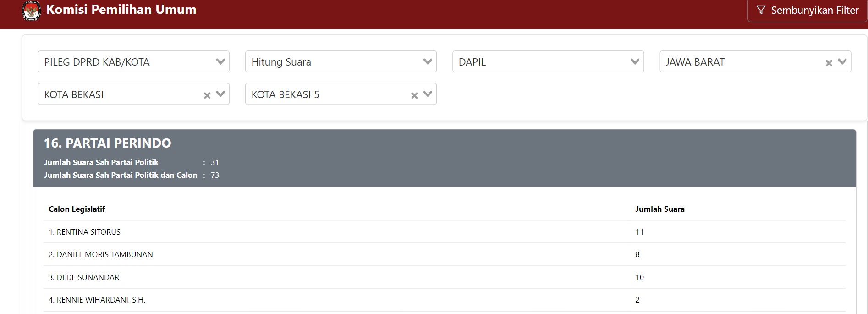This screenshot has width=868, height=314.
Task: Click the total vote value 73
Action: [215, 175]
